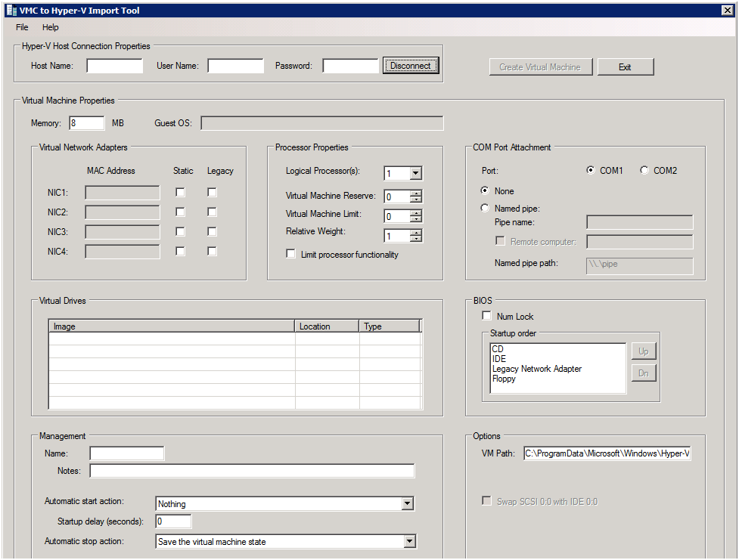
Task: Click the Notes field
Action: click(252, 471)
